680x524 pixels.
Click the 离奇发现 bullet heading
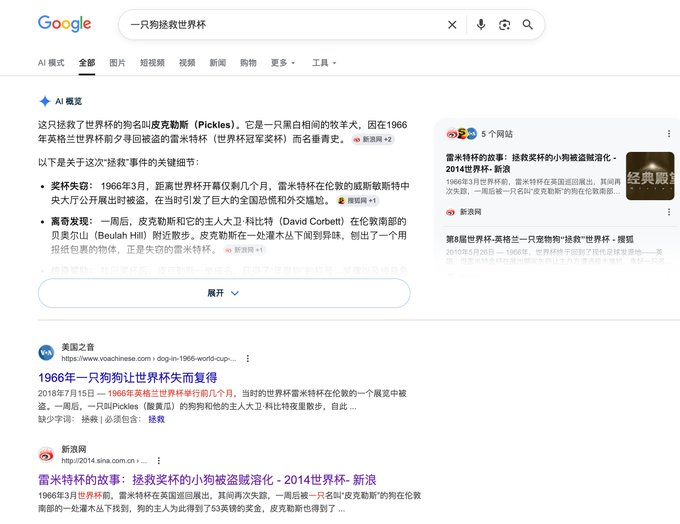coord(72,221)
